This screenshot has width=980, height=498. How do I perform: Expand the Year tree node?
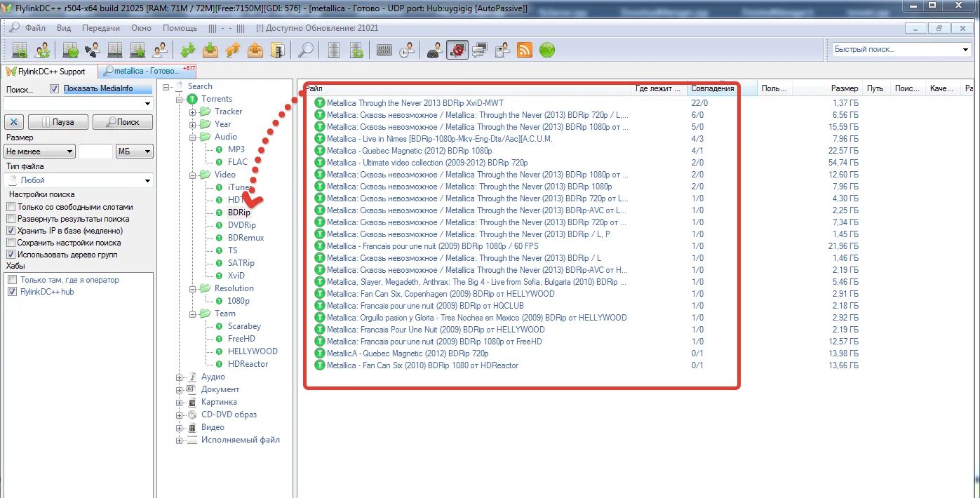click(x=191, y=124)
